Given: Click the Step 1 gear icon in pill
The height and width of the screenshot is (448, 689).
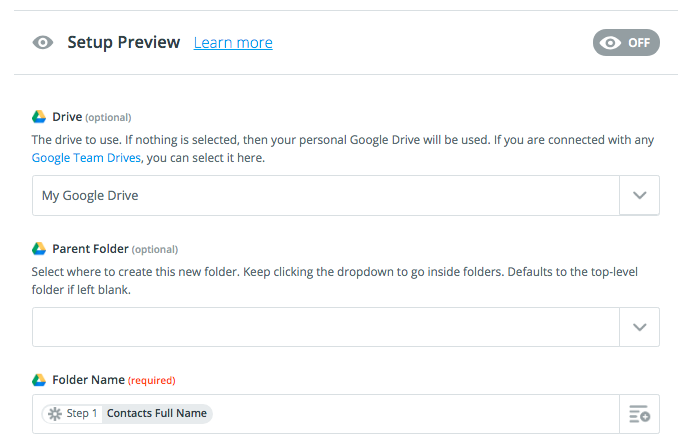Looking at the screenshot, I should click(55, 414).
